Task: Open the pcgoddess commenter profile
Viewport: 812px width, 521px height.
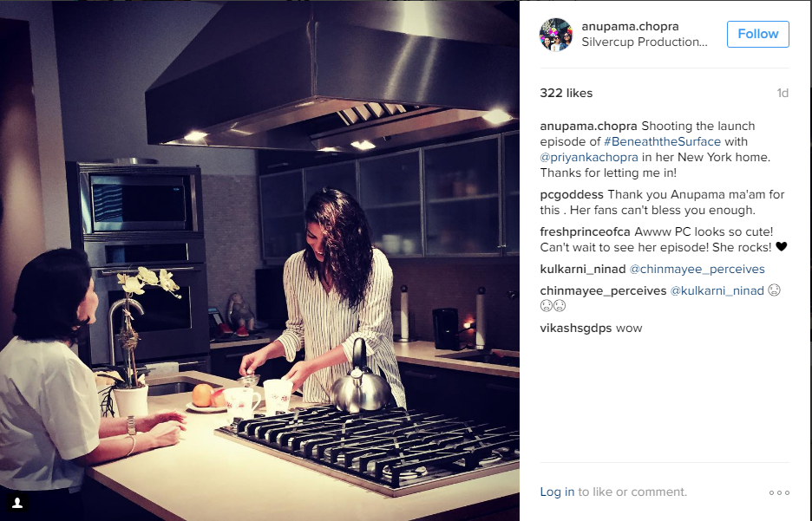Action: 571,195
